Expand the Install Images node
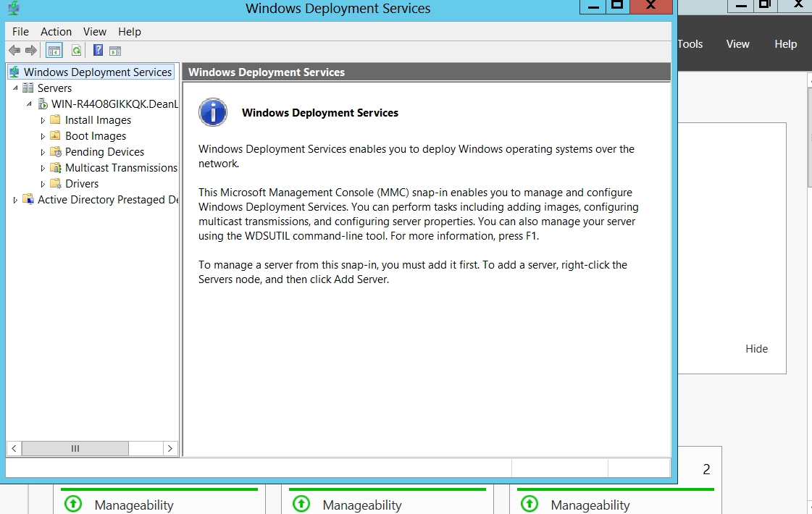Screen dimensions: 812x514 (43, 120)
